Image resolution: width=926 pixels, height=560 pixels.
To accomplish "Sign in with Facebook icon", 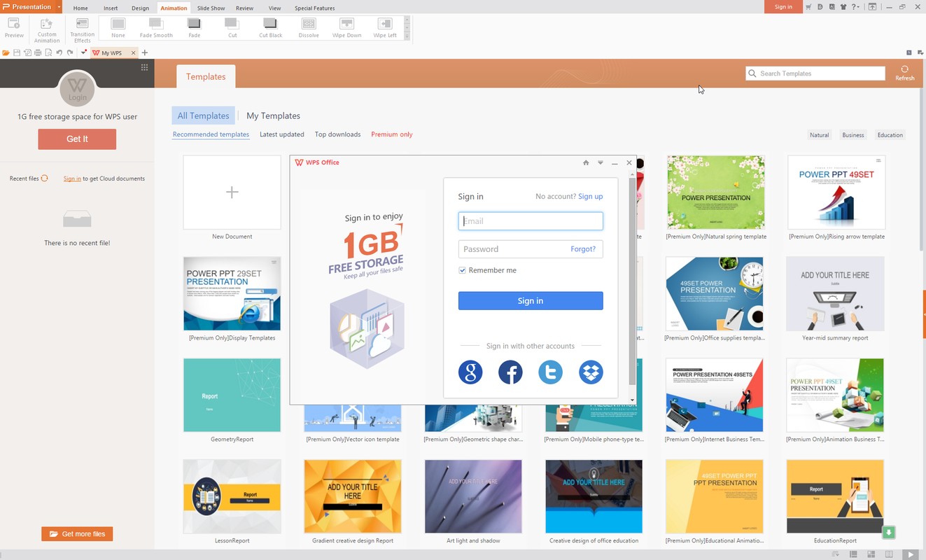I will (x=510, y=372).
